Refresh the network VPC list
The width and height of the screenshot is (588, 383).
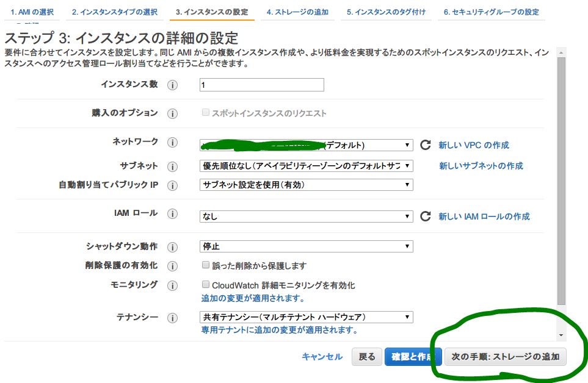click(425, 145)
